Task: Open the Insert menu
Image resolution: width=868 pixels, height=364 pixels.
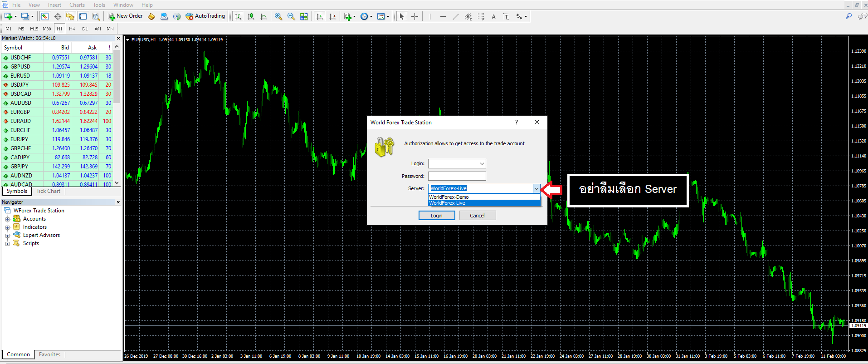Action: (x=54, y=5)
